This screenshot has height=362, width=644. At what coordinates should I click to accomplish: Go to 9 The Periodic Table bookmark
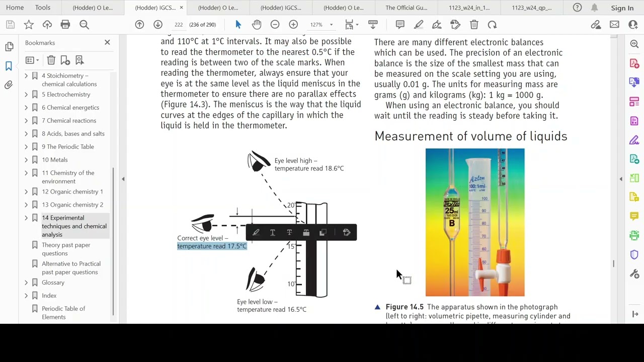(68, 147)
